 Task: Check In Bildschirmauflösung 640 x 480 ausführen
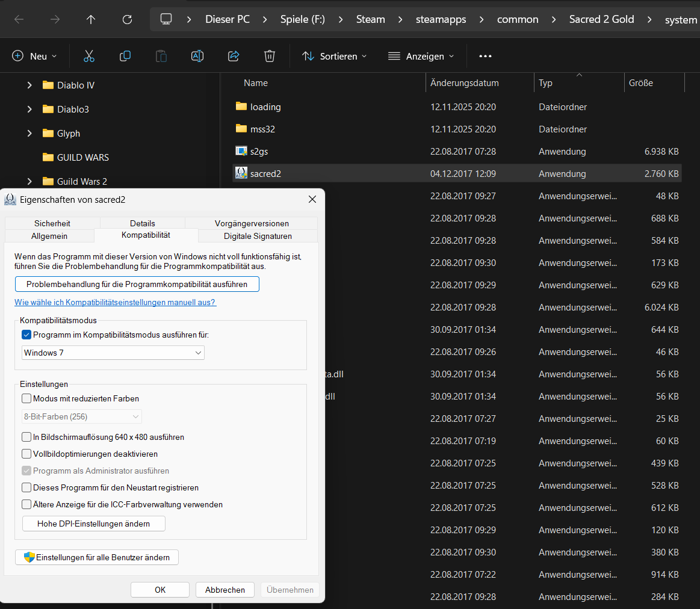tap(26, 437)
